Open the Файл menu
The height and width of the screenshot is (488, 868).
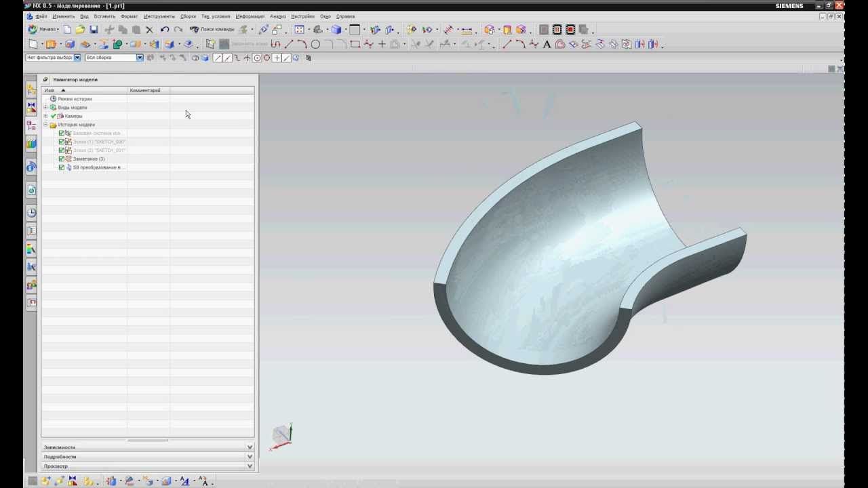(41, 16)
